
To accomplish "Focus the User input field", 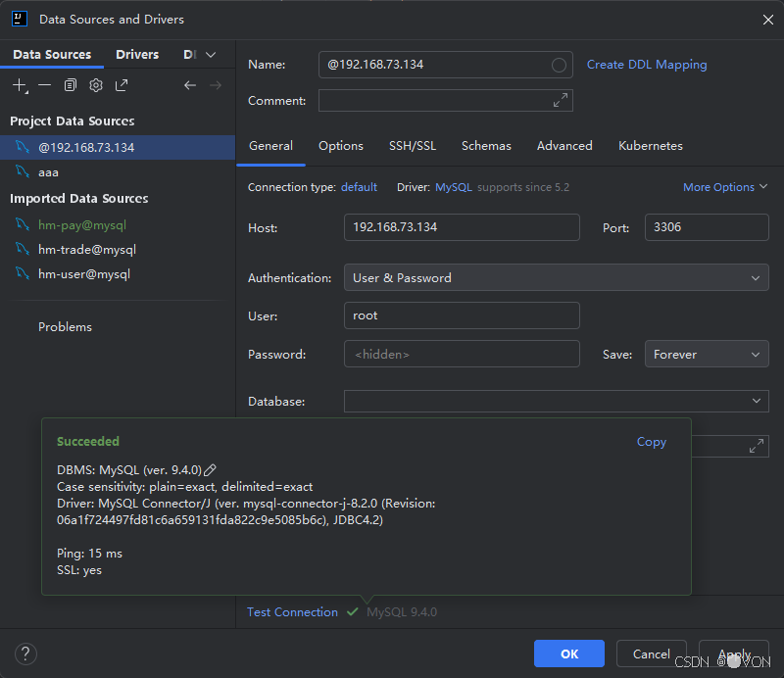I will point(462,315).
